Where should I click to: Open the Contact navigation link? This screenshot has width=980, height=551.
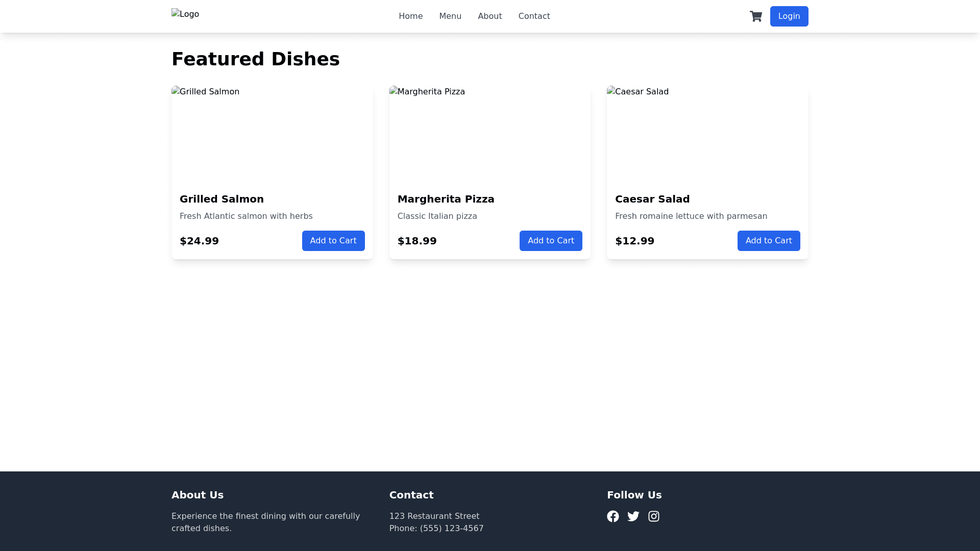tap(534, 16)
